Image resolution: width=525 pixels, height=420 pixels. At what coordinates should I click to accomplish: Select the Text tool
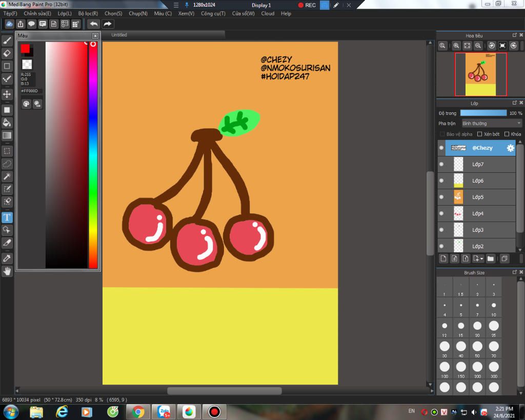coord(7,217)
